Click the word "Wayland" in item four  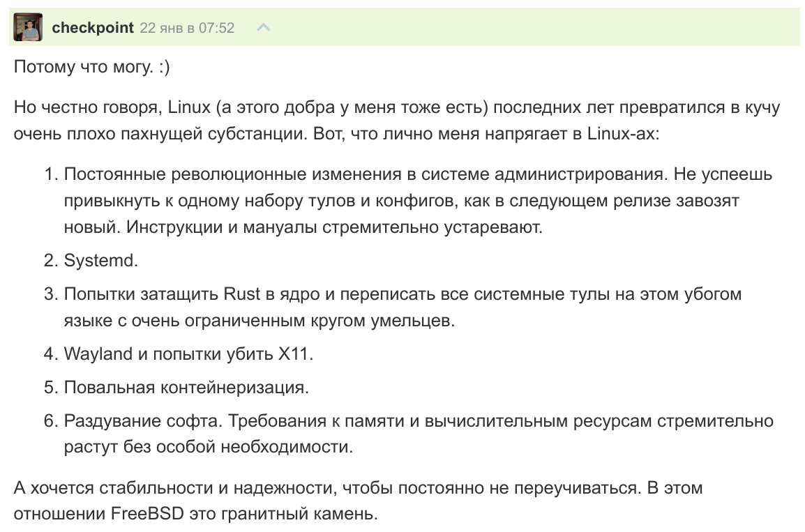pyautogui.click(x=98, y=354)
